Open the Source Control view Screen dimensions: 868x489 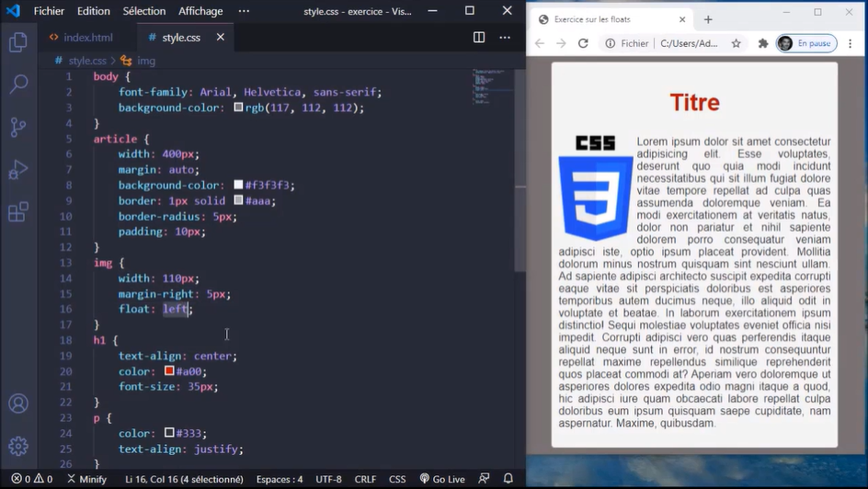(x=18, y=127)
